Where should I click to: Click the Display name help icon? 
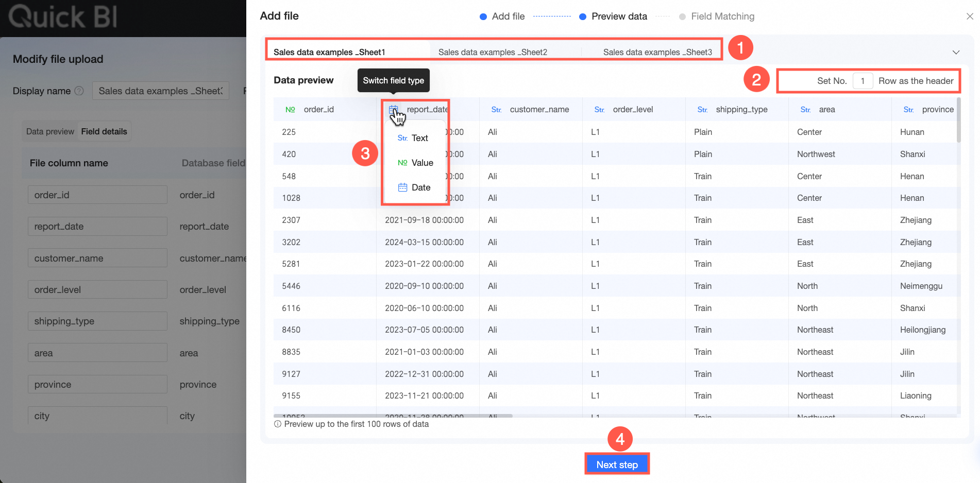(79, 91)
